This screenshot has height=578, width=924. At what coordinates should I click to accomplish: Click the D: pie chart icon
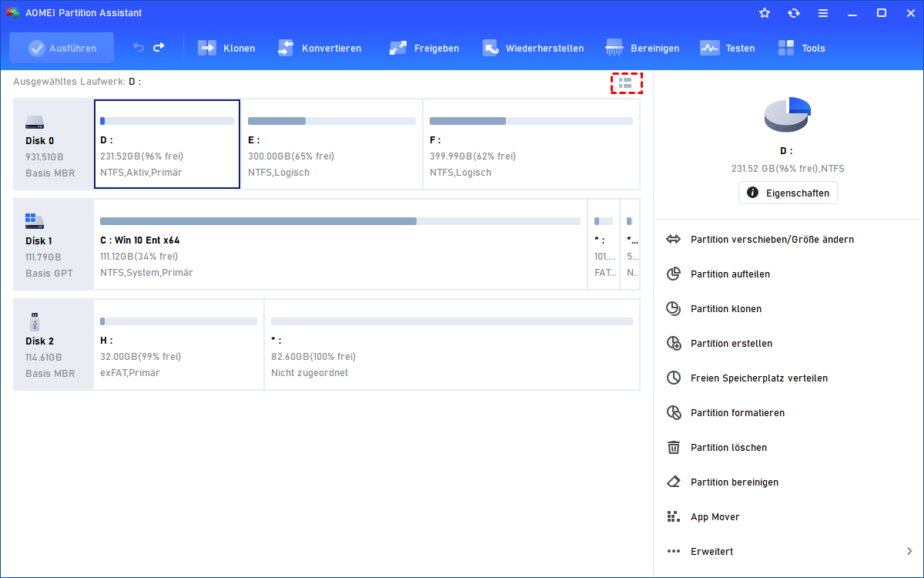point(788,115)
